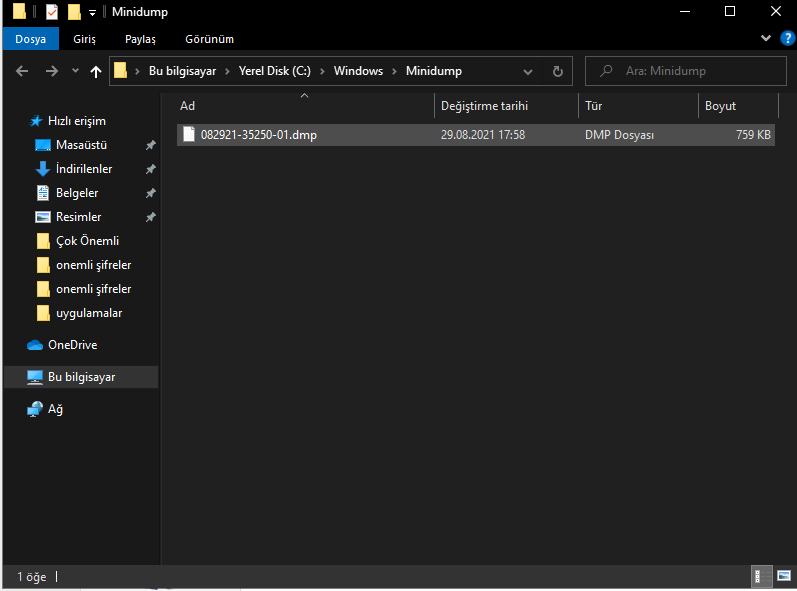The height and width of the screenshot is (591, 797).
Task: Click the date 29.08.2021 17:58
Action: click(483, 135)
